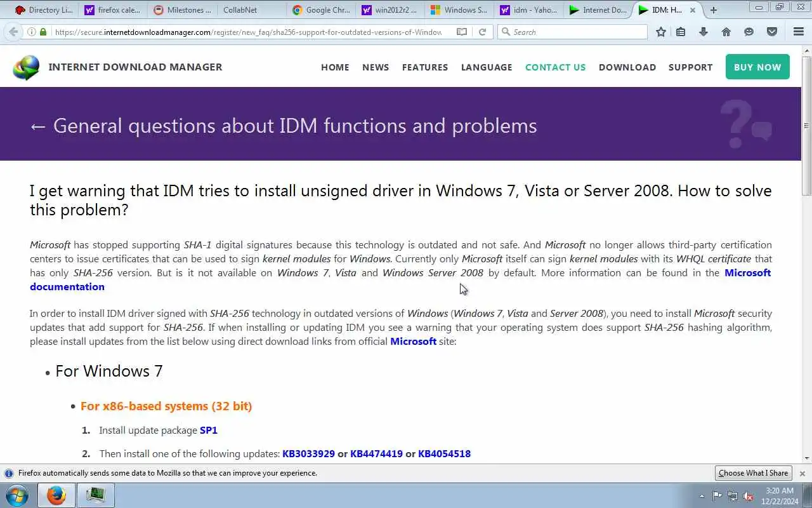Open the network tray icon
The height and width of the screenshot is (508, 812).
[733, 496]
